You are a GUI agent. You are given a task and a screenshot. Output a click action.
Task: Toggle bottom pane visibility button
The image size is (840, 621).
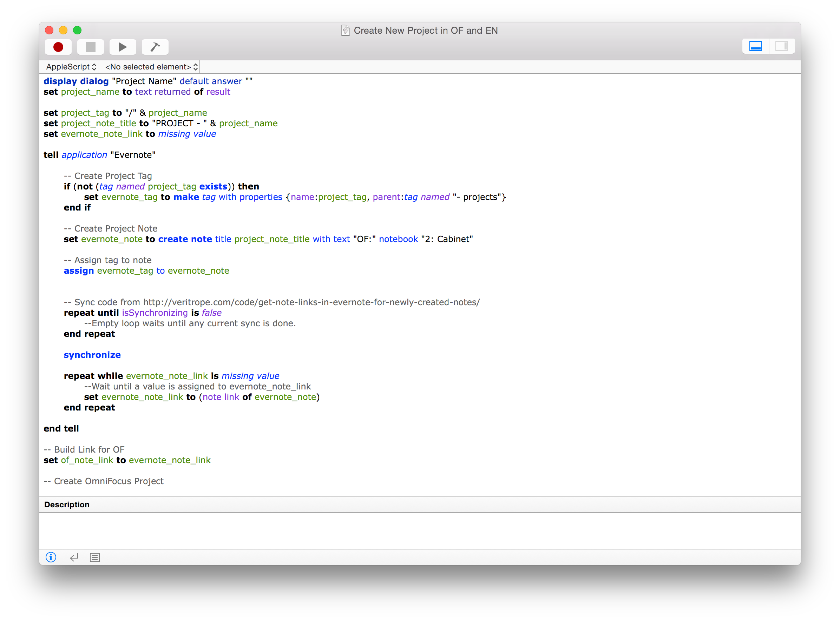[x=755, y=46]
